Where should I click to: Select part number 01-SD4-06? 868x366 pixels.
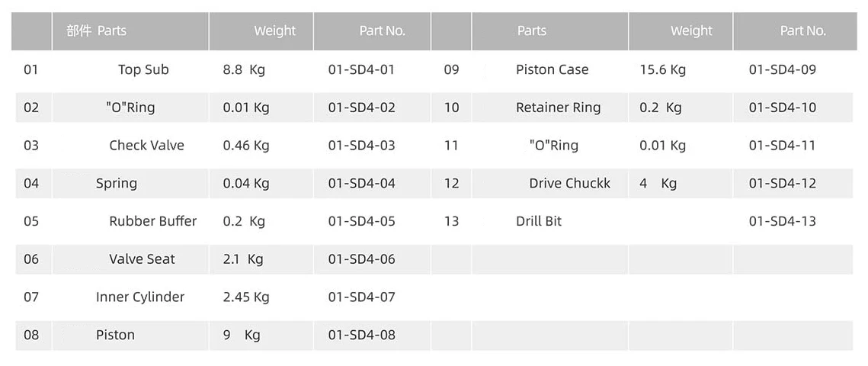pyautogui.click(x=361, y=259)
